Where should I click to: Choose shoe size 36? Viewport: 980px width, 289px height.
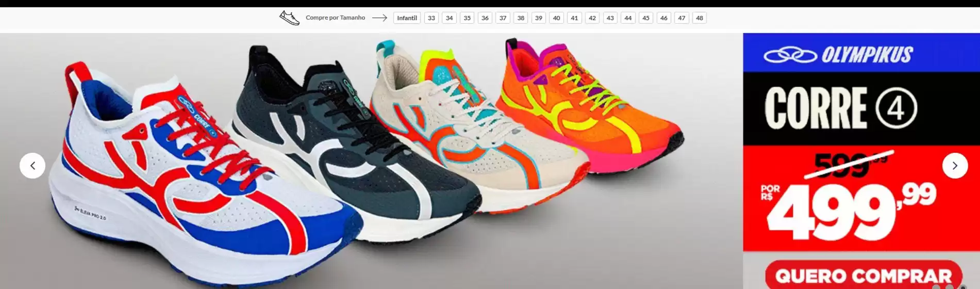coord(485,18)
